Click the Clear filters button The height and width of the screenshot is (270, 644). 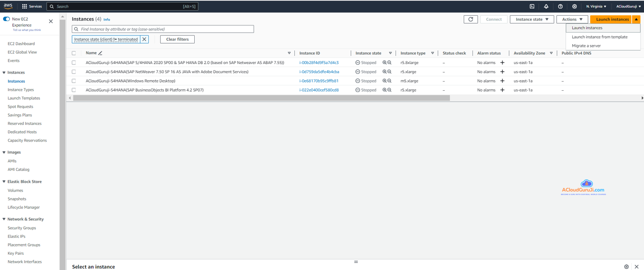177,39
